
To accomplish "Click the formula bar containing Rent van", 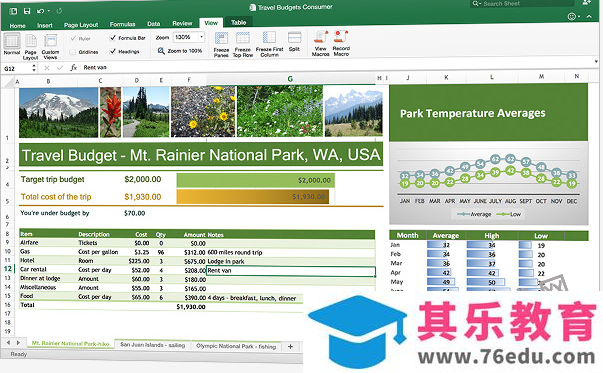I will tap(335, 66).
